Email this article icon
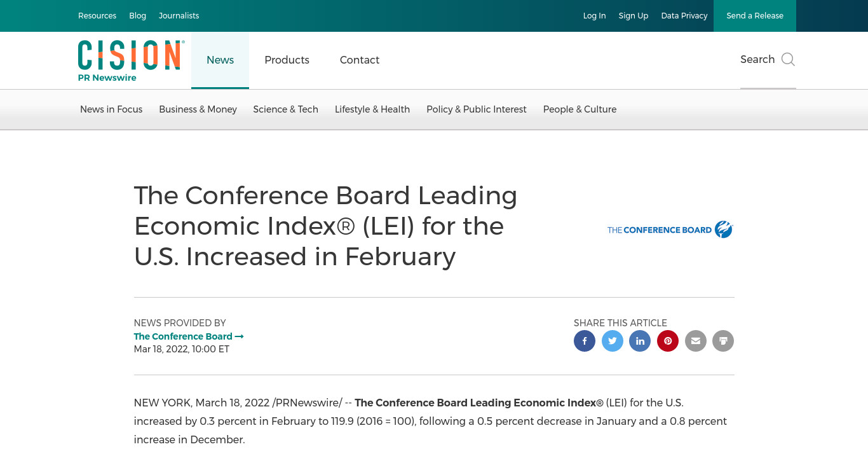Screen dimensions: 868x463 696,341
